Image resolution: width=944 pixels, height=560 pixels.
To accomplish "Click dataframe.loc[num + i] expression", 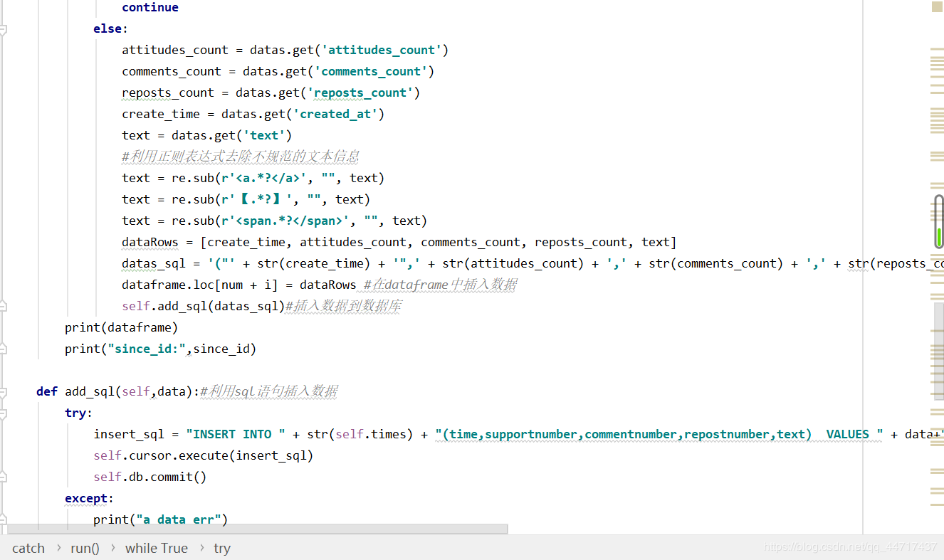I will coord(200,285).
